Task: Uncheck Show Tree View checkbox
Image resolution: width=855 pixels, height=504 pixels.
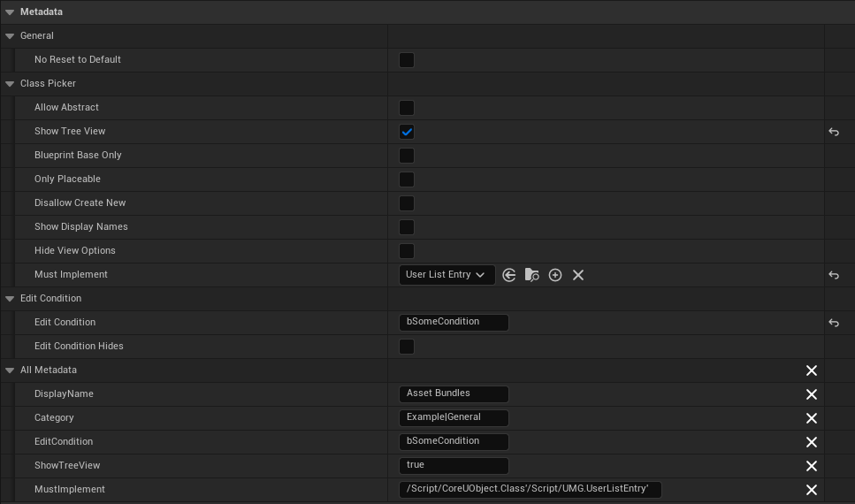Action: (406, 132)
